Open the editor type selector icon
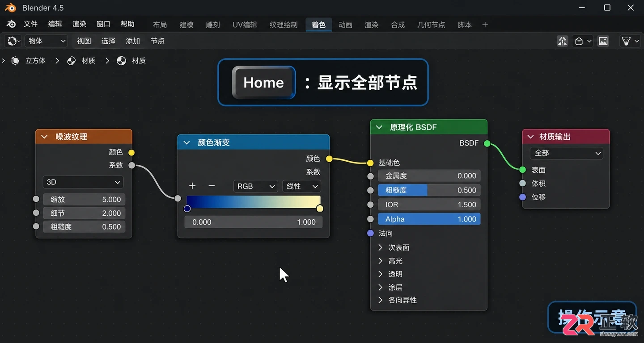 [x=14, y=41]
